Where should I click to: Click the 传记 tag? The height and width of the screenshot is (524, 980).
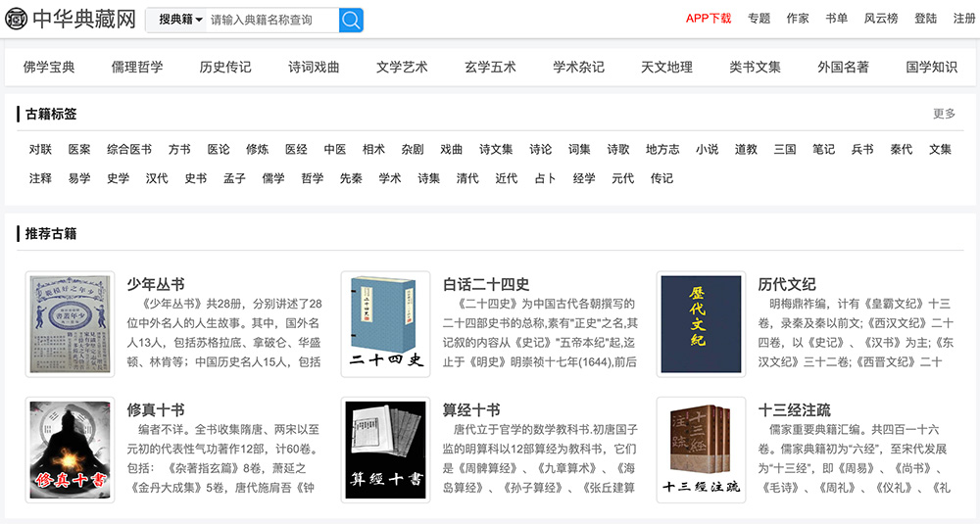661,178
